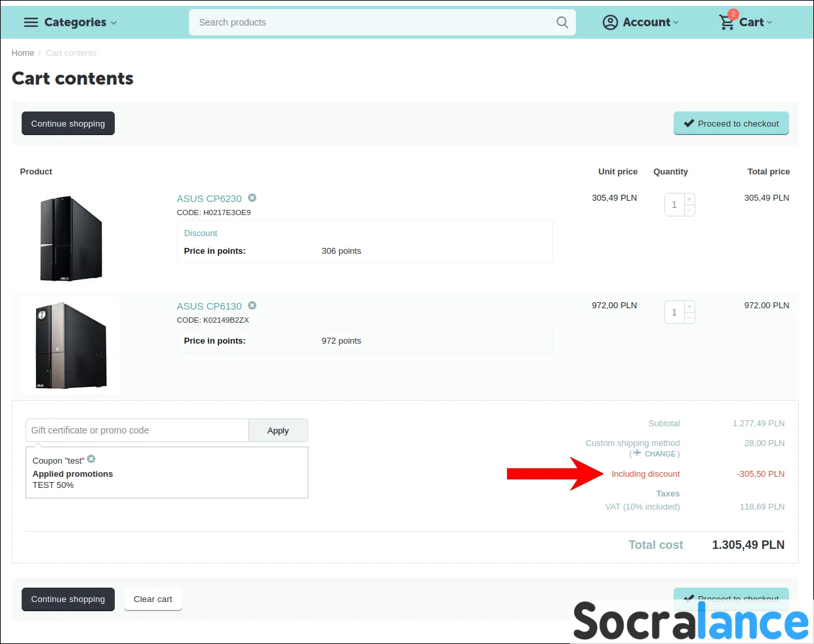
Task: Select the "TEST 50%" promotion text
Action: point(53,485)
